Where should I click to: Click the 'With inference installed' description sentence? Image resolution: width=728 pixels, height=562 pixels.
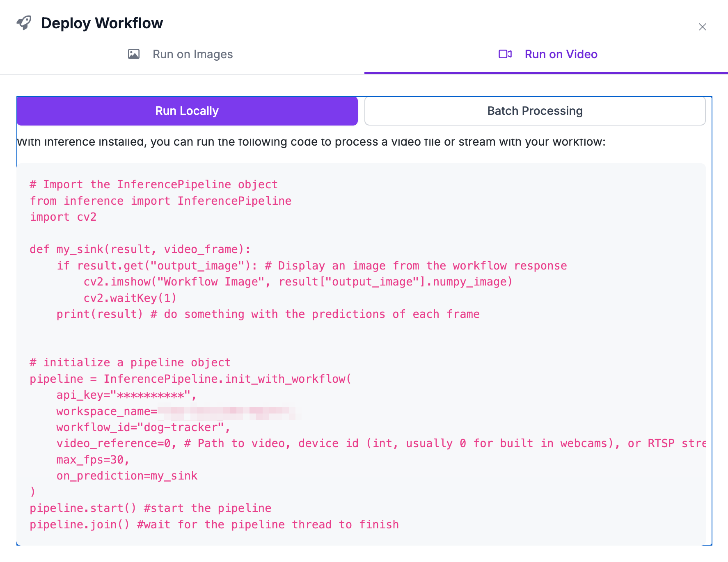tap(311, 142)
